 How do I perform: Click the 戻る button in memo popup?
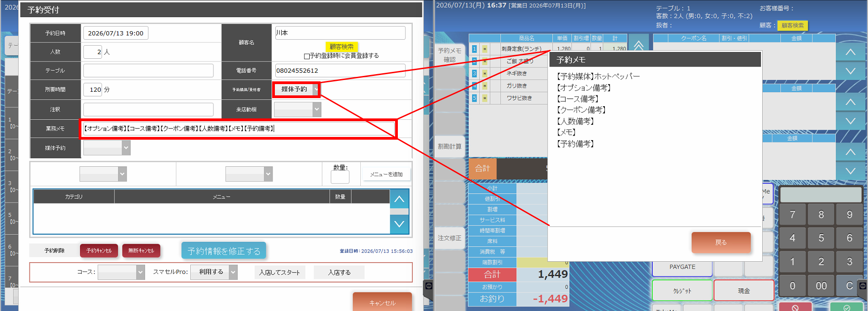[x=721, y=242]
